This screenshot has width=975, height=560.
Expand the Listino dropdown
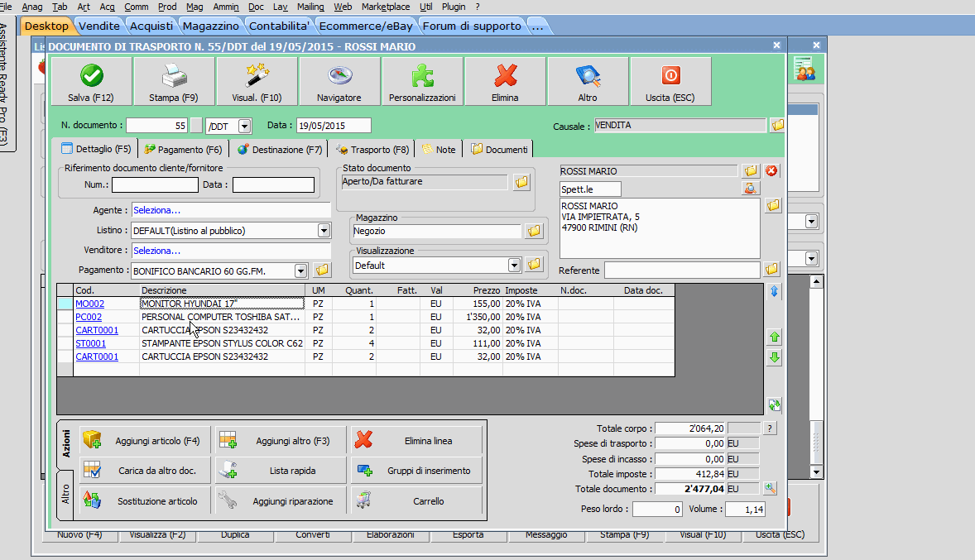[324, 231]
